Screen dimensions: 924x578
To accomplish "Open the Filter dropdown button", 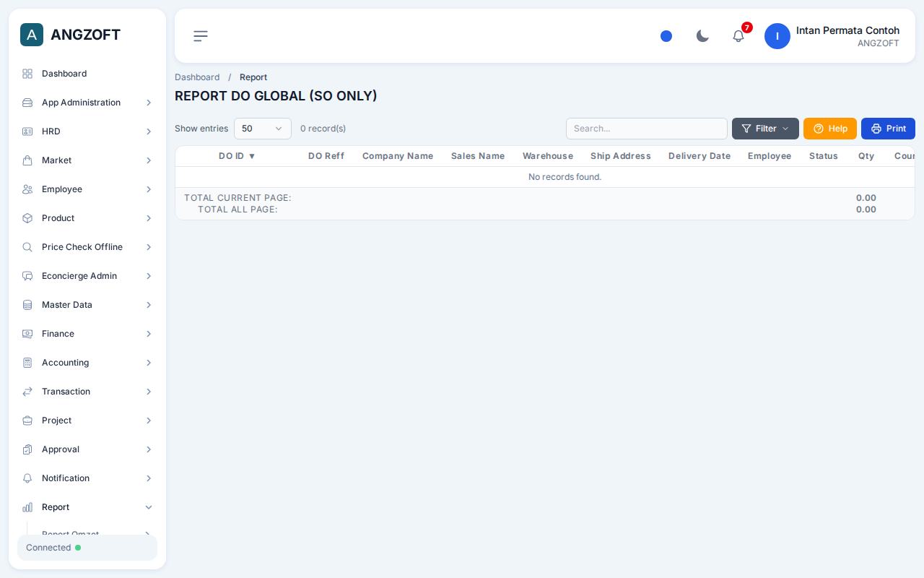I will point(765,129).
